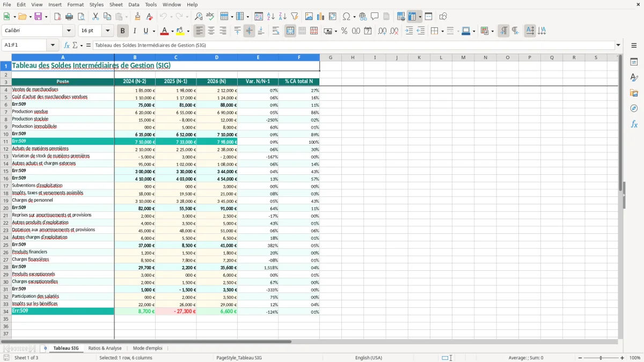
Task: Toggle Center Vertically alignment
Action: coord(249,31)
